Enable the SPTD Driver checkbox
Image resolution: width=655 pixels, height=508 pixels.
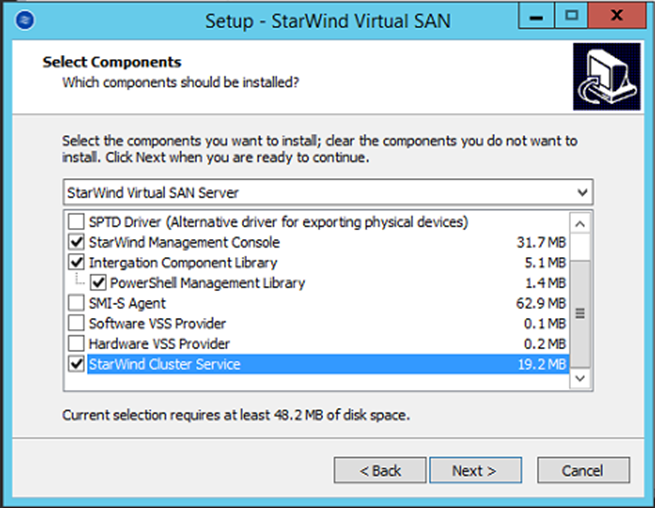coord(76,221)
